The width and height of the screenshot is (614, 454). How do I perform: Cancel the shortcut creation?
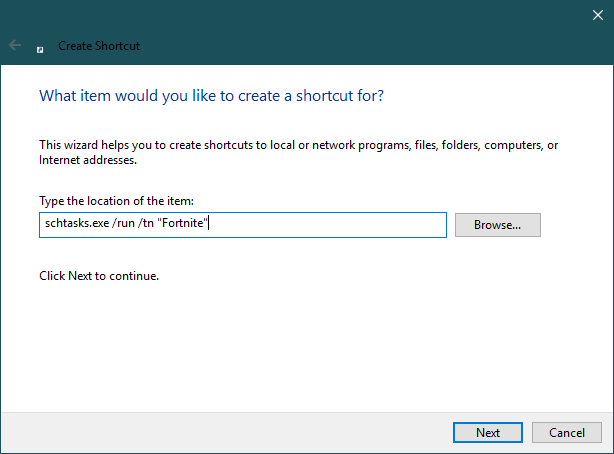click(567, 432)
